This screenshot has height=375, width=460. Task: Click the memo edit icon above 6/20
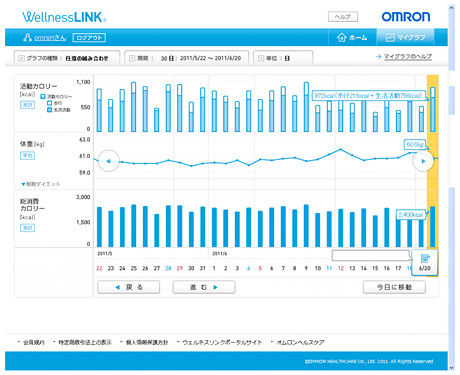425,258
